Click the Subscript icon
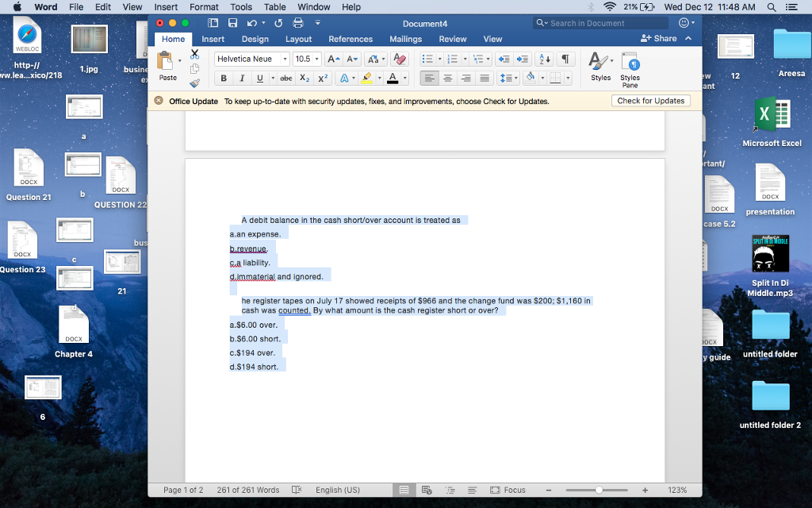 coord(304,78)
